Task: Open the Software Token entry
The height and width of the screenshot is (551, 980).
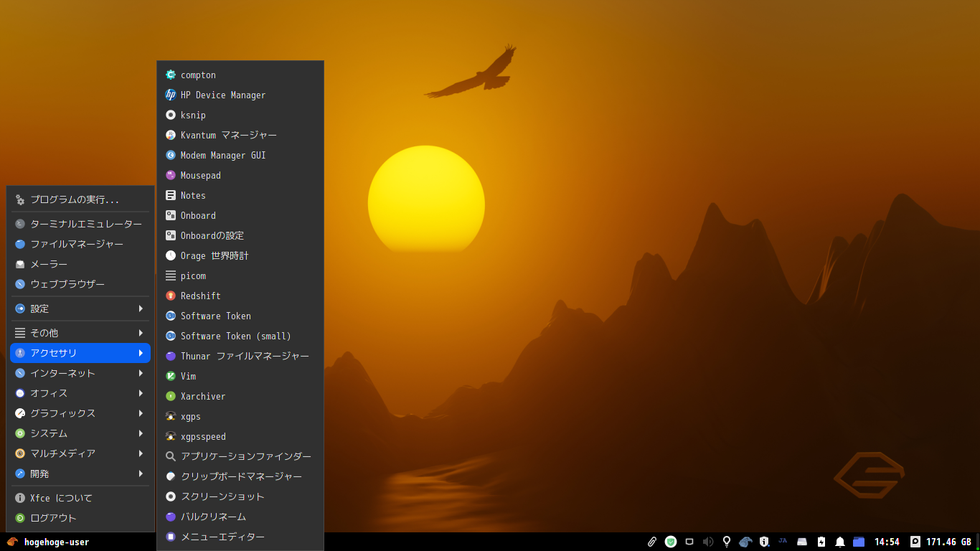Action: 240,316
